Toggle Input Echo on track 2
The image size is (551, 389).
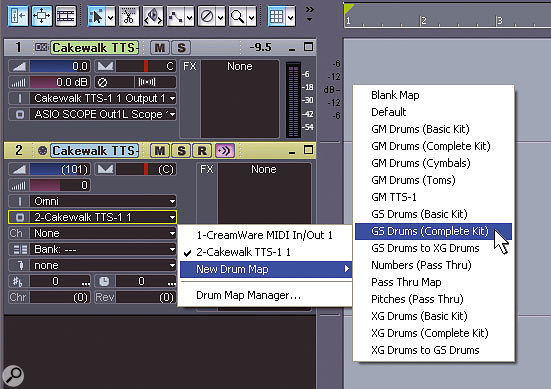(225, 151)
